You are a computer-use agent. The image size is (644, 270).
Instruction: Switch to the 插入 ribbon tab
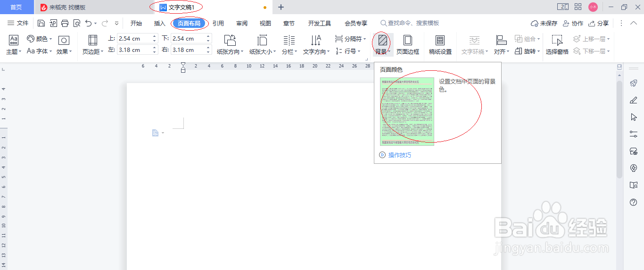pos(160,23)
